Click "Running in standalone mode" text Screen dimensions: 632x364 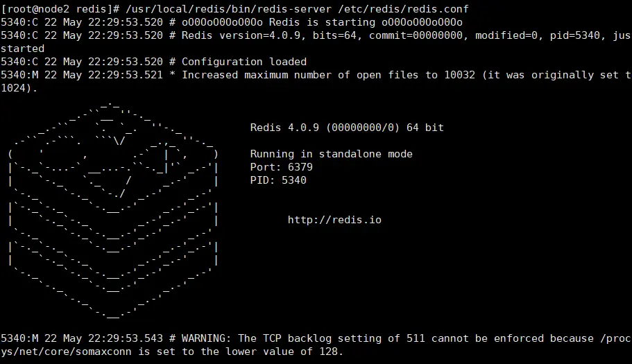332,154
